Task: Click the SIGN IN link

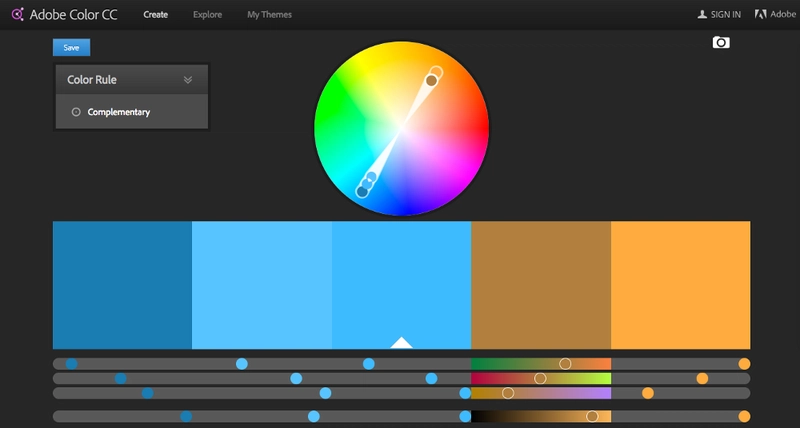Action: [x=725, y=15]
